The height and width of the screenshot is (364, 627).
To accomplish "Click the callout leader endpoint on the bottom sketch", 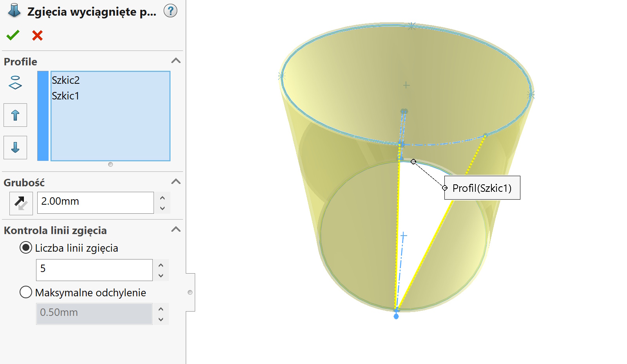I will click(x=413, y=162).
